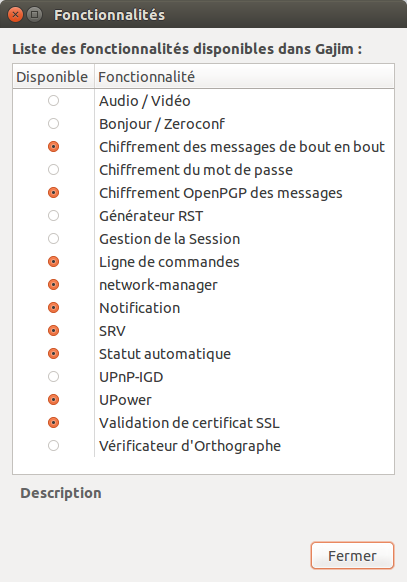Sort by the Disponible column header
407x582 pixels.
coord(53,77)
